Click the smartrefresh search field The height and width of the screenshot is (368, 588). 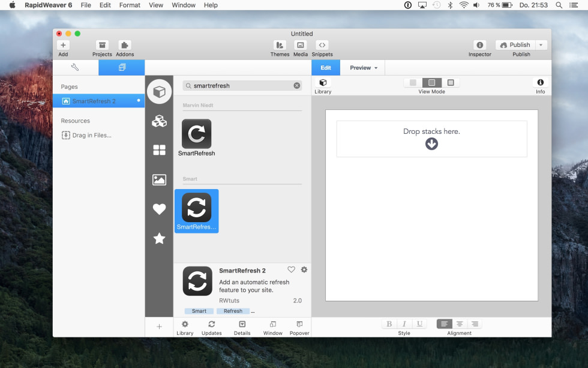(x=242, y=85)
